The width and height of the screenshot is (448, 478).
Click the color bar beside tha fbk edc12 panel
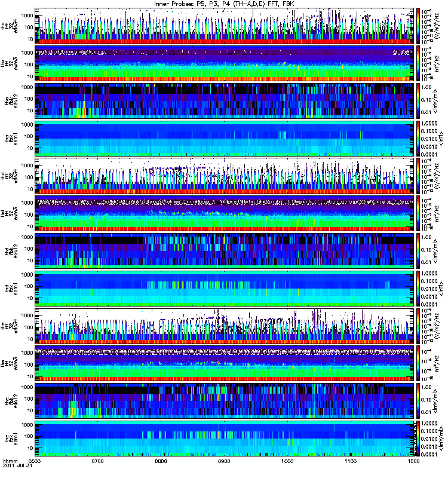(418, 101)
